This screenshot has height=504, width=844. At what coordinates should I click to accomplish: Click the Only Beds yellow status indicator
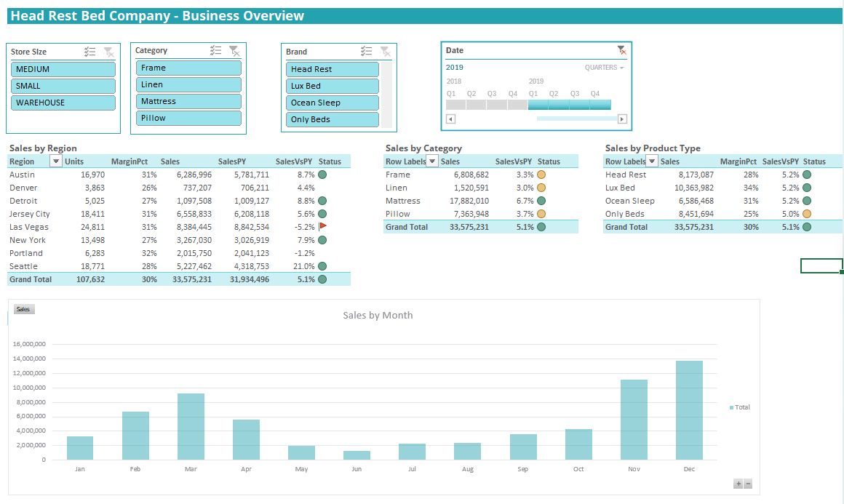tap(807, 214)
